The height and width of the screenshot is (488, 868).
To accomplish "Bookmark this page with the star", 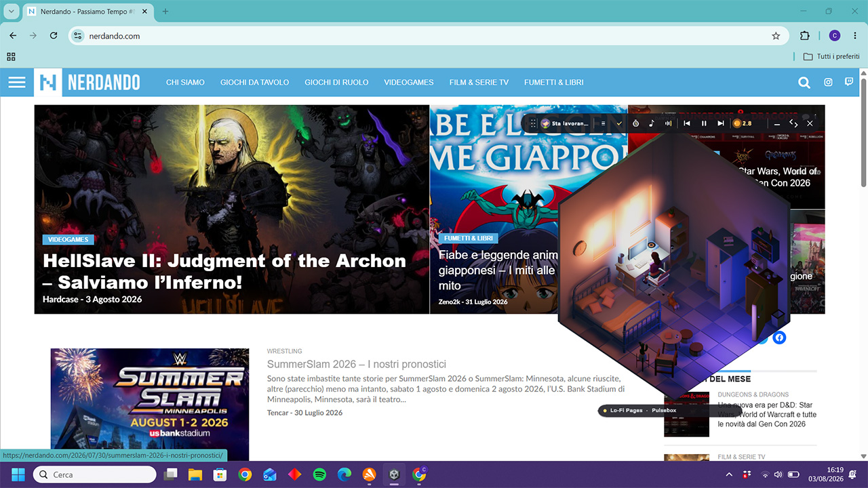I will [x=776, y=36].
